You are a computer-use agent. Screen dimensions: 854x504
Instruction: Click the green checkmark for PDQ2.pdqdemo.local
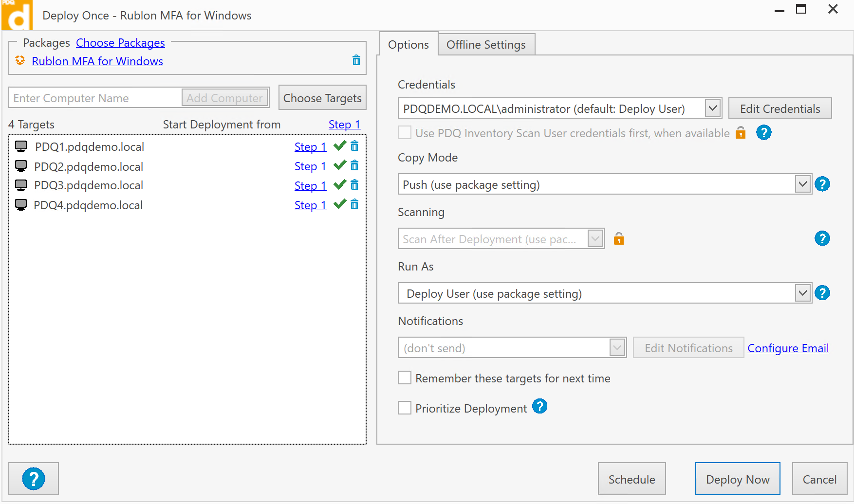pos(340,165)
